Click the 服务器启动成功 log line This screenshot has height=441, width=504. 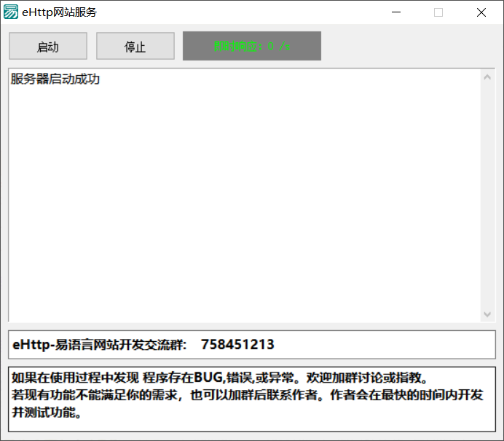point(55,79)
